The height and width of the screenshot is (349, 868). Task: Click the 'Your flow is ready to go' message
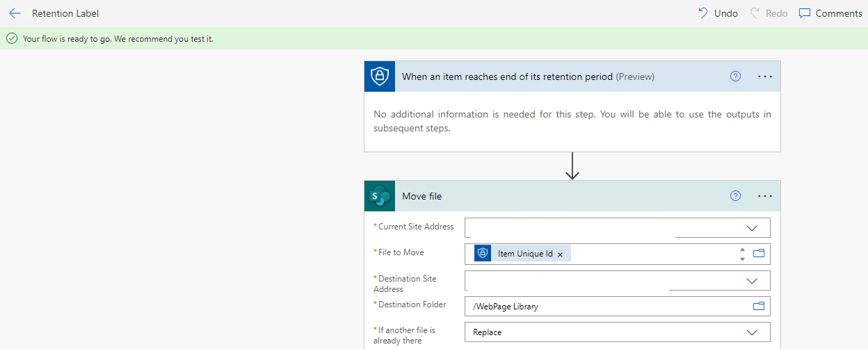pos(118,39)
